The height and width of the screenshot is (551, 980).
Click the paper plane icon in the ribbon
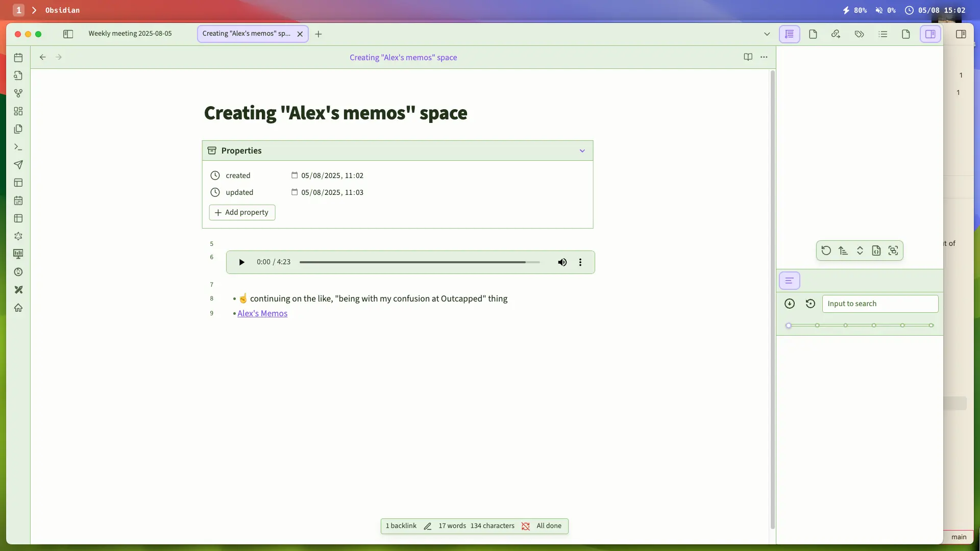point(18,165)
